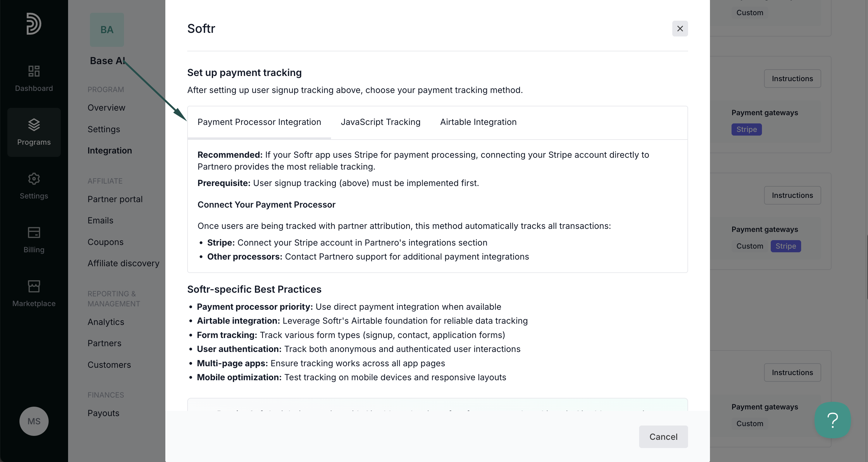Open Payouts under Finances

pyautogui.click(x=103, y=413)
